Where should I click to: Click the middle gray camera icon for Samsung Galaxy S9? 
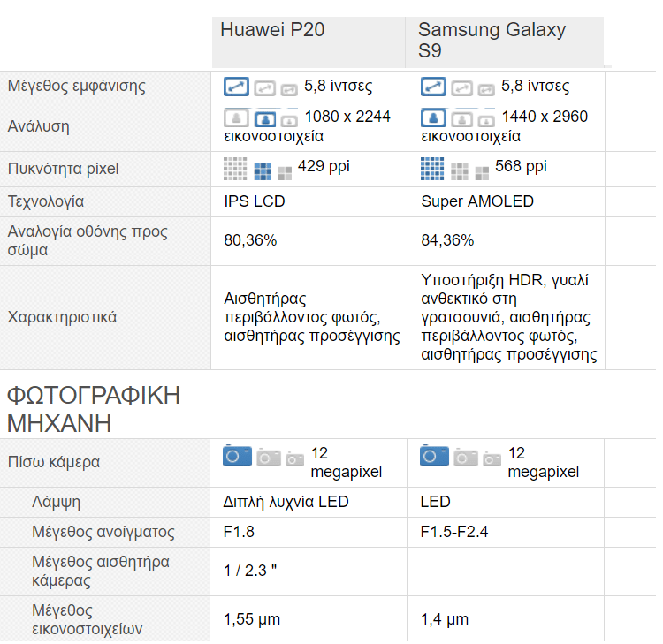tap(465, 457)
